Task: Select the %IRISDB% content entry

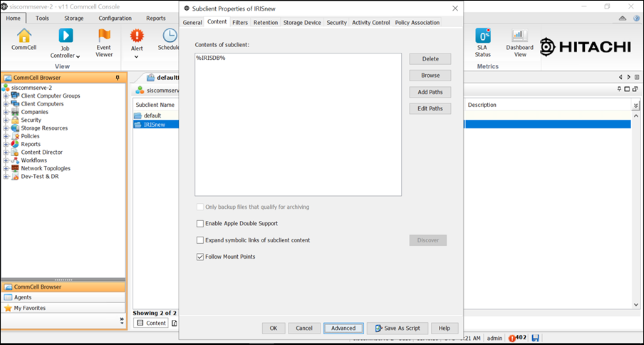Action: [x=211, y=58]
